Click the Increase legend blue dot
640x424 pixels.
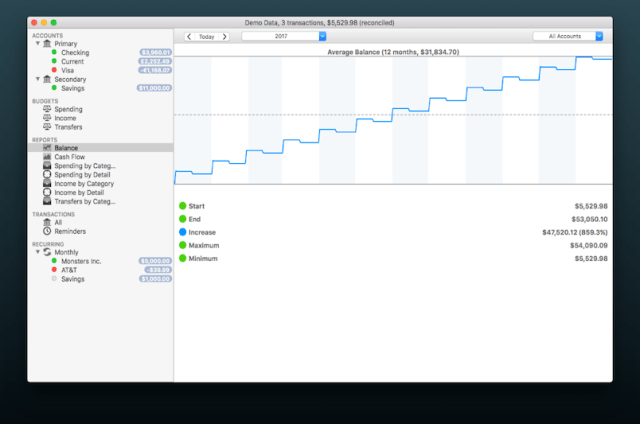182,232
